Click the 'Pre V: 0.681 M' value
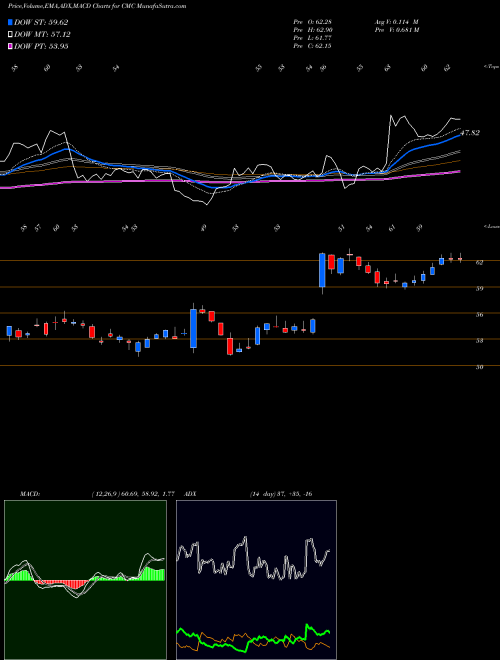This screenshot has width=500, height=660. click(x=396, y=30)
